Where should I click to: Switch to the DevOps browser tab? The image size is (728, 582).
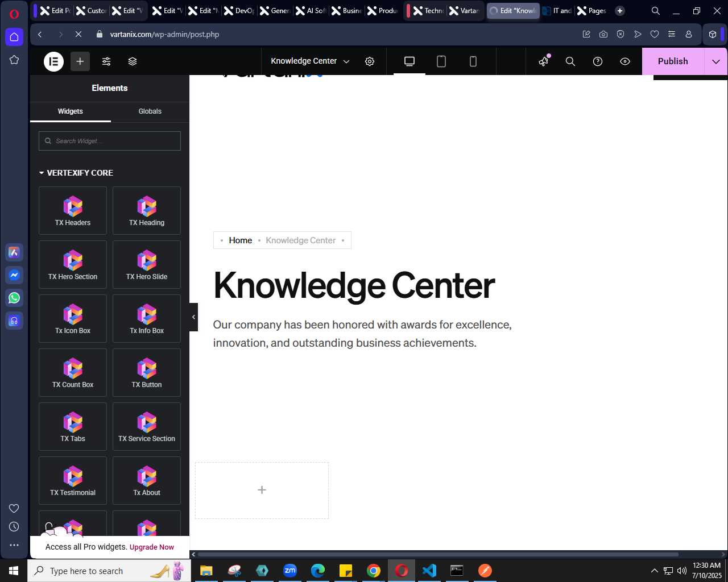[x=239, y=11]
